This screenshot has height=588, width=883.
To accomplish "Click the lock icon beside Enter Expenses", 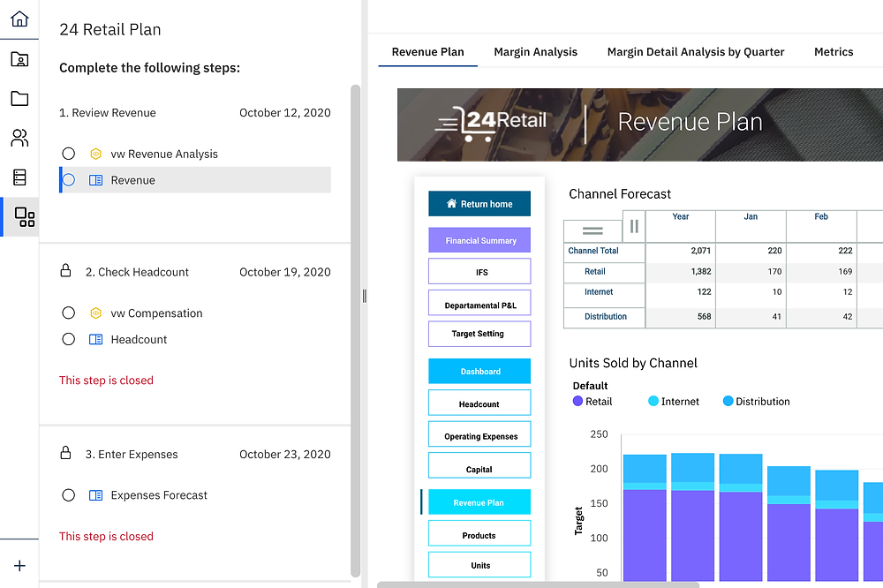I will (x=65, y=453).
